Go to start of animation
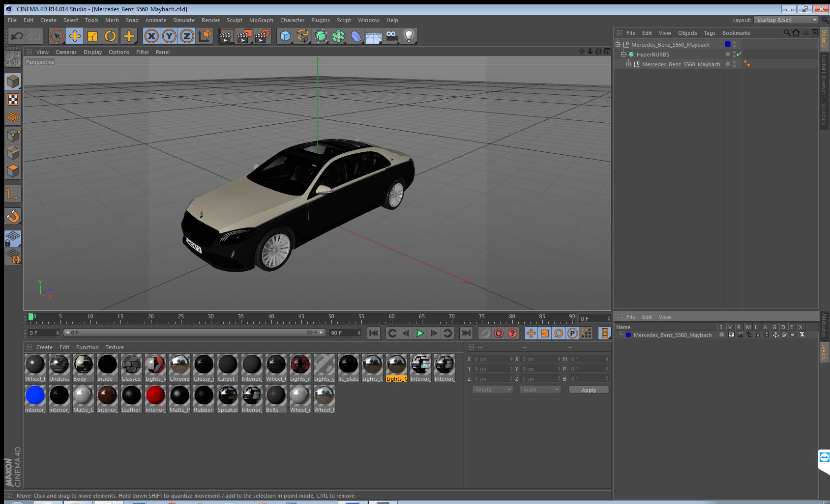Image resolution: width=830 pixels, height=504 pixels. (x=374, y=333)
